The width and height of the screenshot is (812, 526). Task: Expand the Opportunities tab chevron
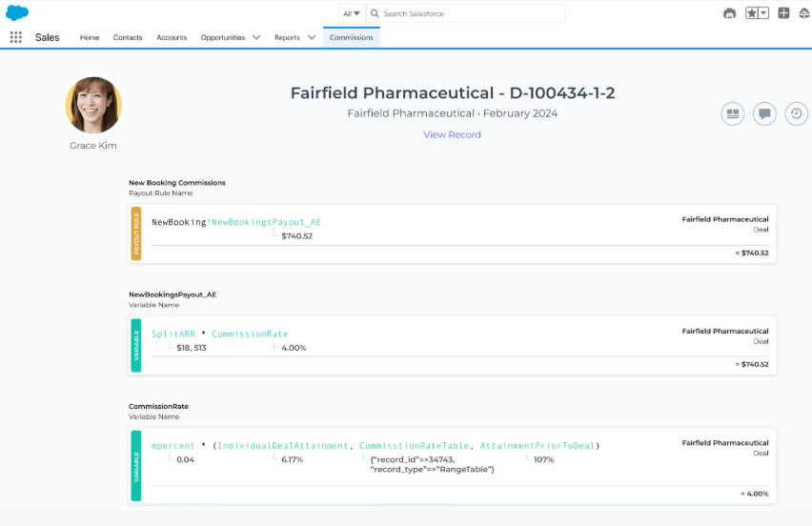click(x=256, y=37)
